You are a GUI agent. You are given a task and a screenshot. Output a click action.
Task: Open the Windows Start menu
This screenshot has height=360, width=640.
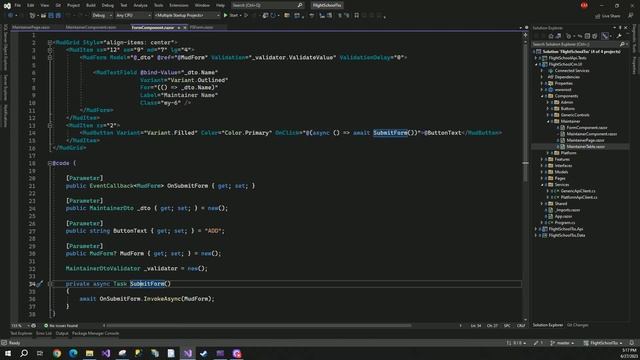8,353
